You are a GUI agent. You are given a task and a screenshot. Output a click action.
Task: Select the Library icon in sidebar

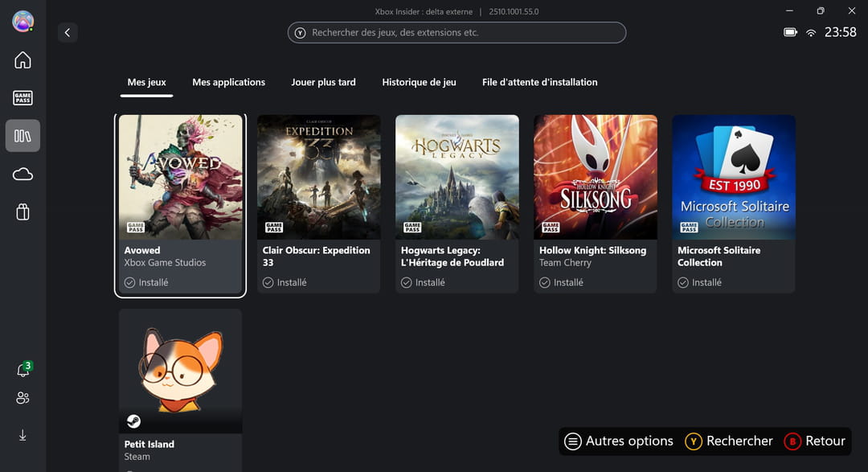pos(23,136)
